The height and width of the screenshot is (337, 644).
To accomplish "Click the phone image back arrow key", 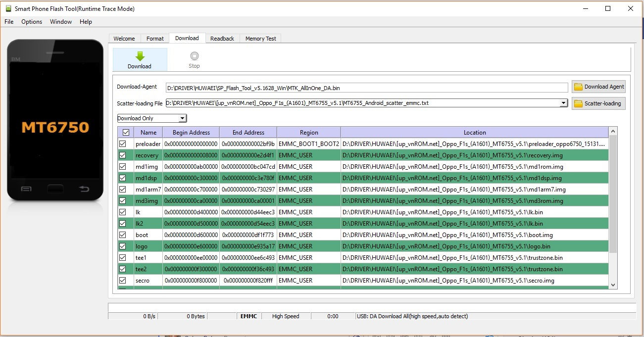I will click(x=84, y=189).
